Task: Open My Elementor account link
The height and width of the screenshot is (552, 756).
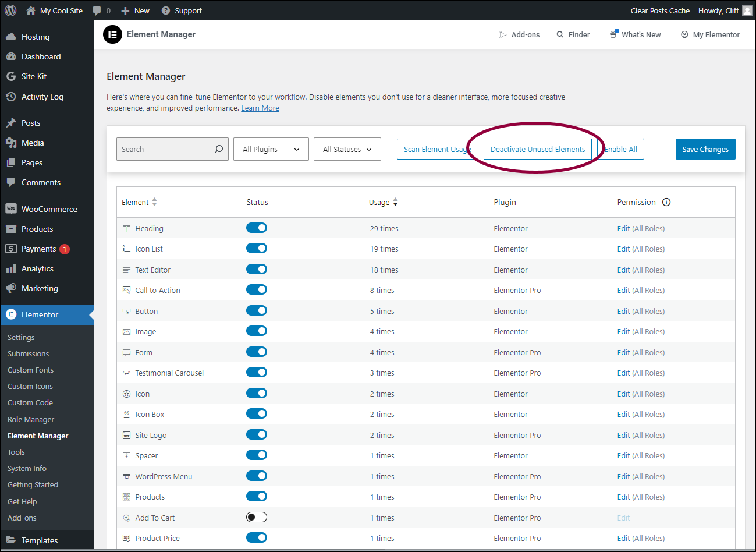Action: tap(710, 35)
